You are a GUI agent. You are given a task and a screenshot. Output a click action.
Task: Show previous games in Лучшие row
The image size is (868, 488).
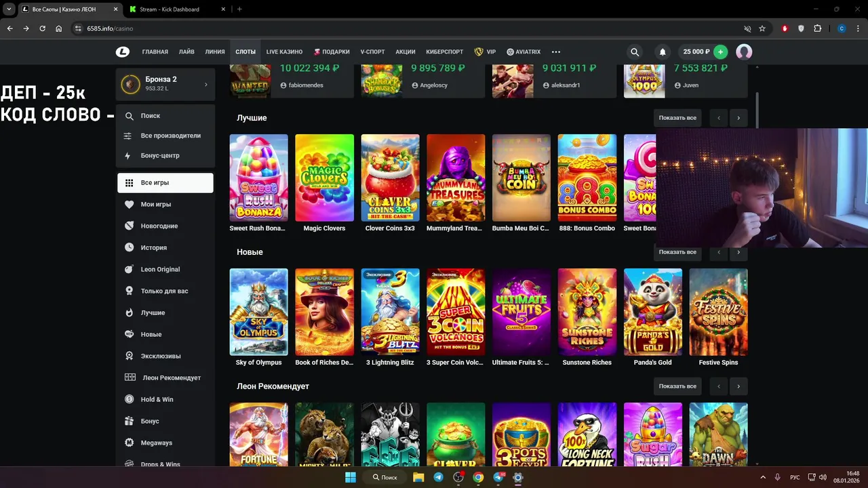[x=718, y=118]
